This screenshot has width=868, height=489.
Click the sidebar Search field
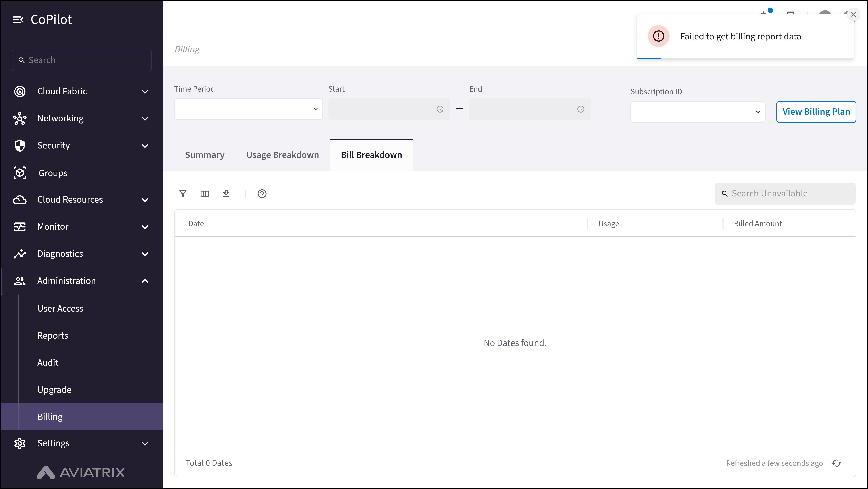pos(82,60)
